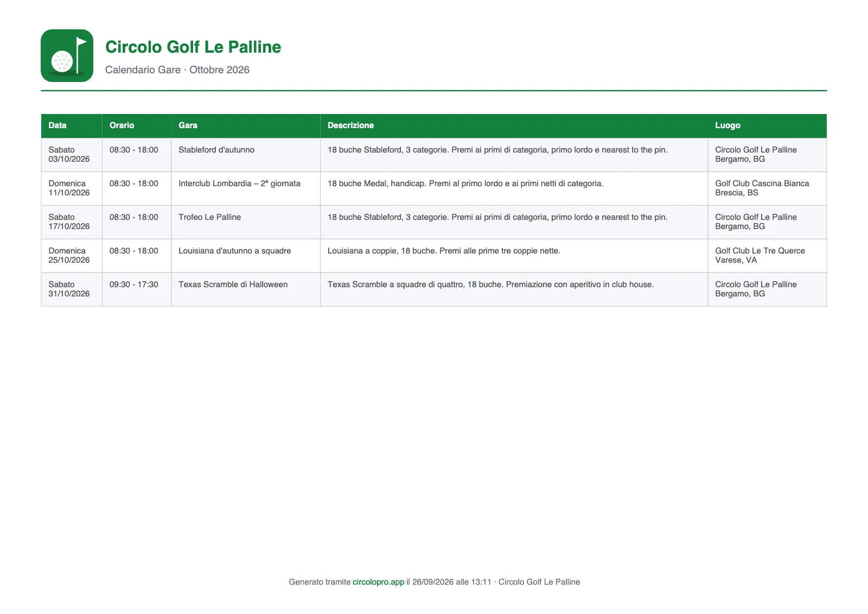The image size is (868, 614).
Task: Click the 'Louisiana a coppie, 18 buche' description
Action: pyautogui.click(x=514, y=256)
